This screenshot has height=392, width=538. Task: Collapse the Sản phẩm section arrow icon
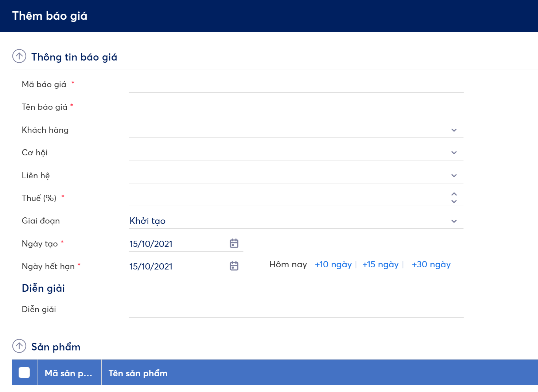(19, 346)
